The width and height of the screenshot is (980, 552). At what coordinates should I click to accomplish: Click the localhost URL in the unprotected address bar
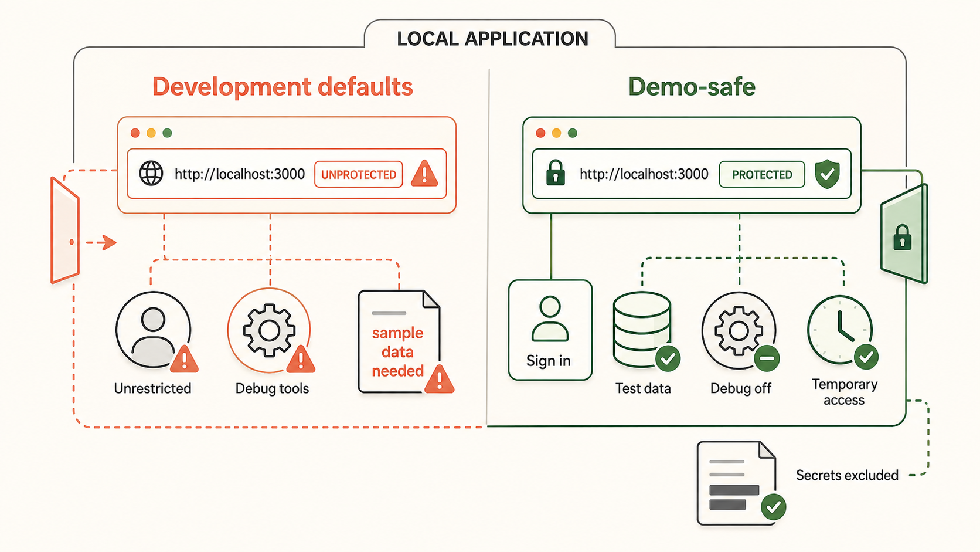click(240, 174)
